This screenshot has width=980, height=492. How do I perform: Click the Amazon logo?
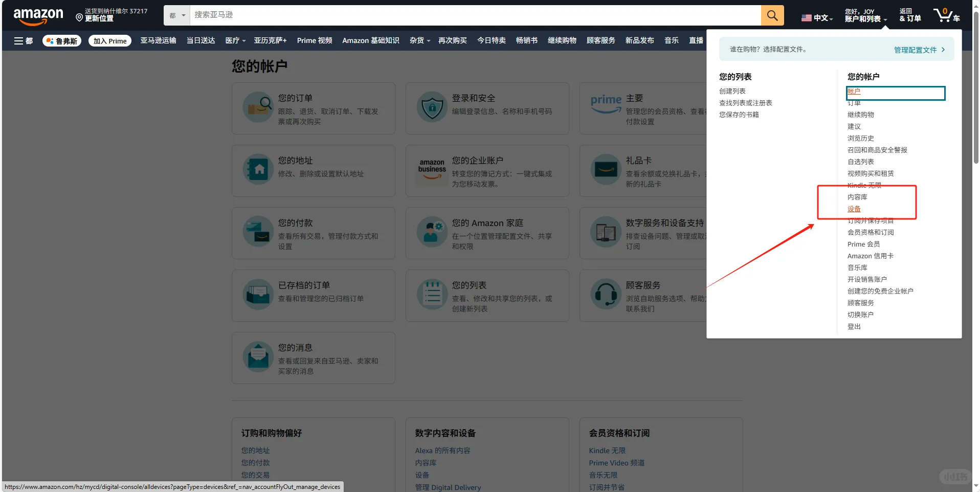point(38,16)
